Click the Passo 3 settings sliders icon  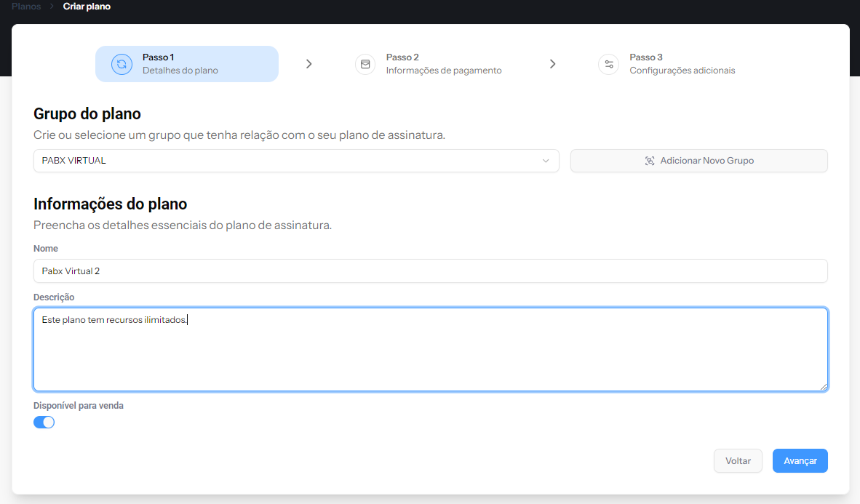608,64
